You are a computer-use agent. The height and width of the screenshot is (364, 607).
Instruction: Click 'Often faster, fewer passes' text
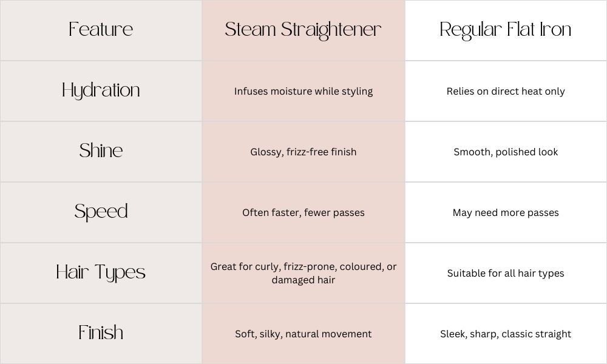[x=303, y=213]
